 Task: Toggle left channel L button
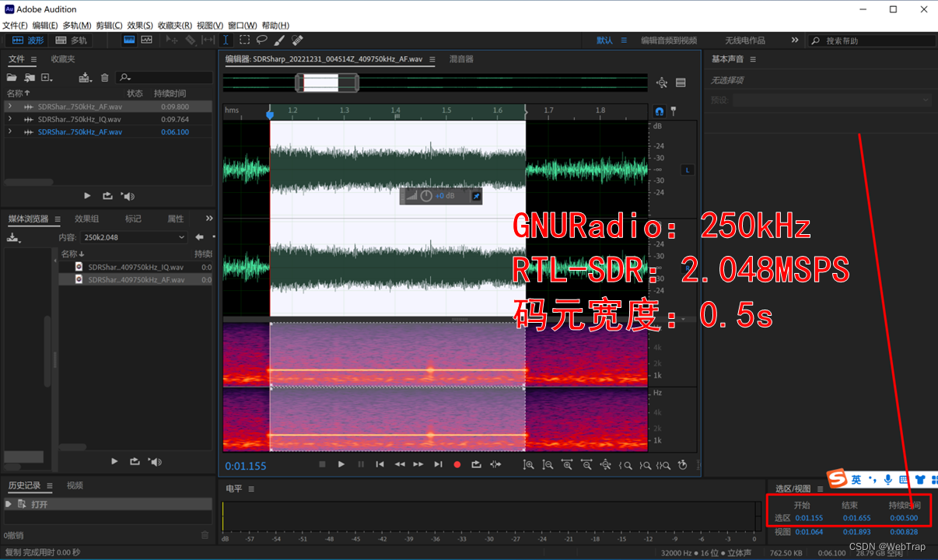[688, 170]
